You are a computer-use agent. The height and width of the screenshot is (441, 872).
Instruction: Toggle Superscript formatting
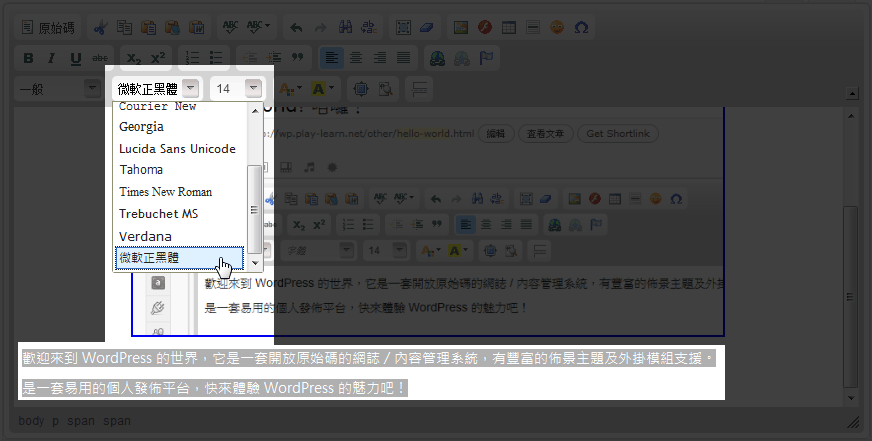[158, 58]
